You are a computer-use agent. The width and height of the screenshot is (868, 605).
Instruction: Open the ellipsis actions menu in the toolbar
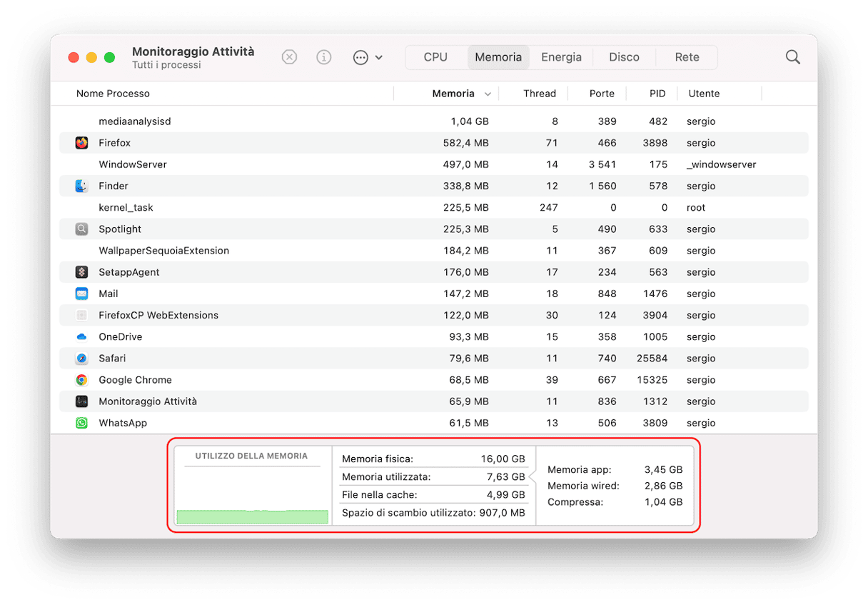pos(368,57)
